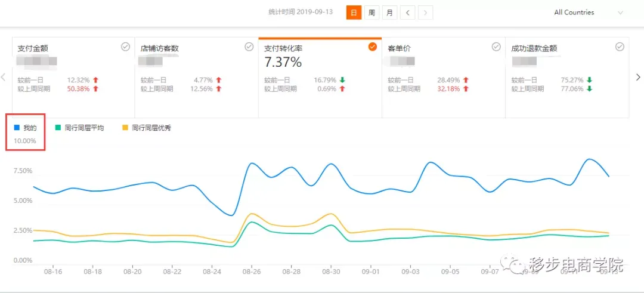The height and width of the screenshot is (293, 644).
Task: Click the 统计时间 2019-09-13 date label
Action: tap(301, 13)
